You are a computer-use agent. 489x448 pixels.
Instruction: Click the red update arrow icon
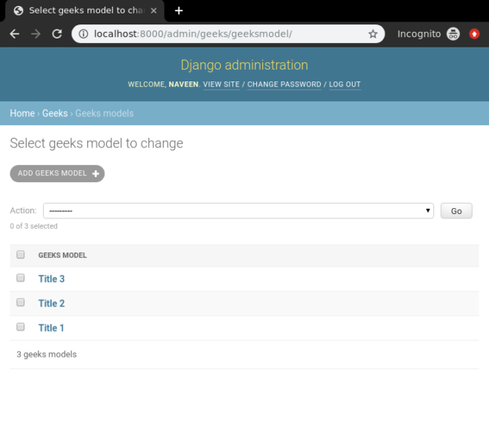pyautogui.click(x=474, y=33)
